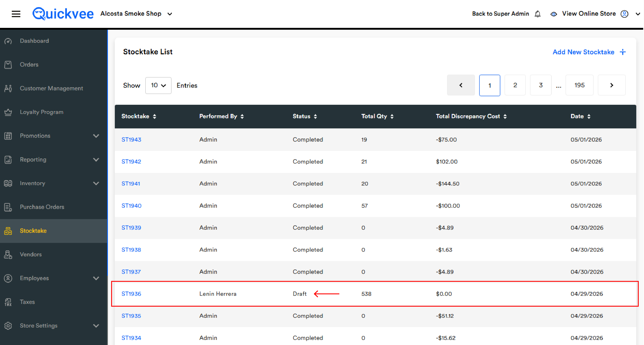Expand the account menu chevron at top right
The width and height of the screenshot is (644, 345).
pyautogui.click(x=638, y=14)
